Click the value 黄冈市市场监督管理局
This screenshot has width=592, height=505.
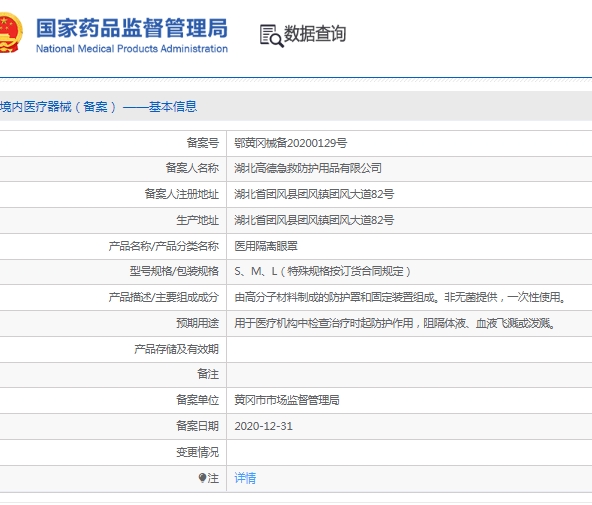(x=287, y=400)
